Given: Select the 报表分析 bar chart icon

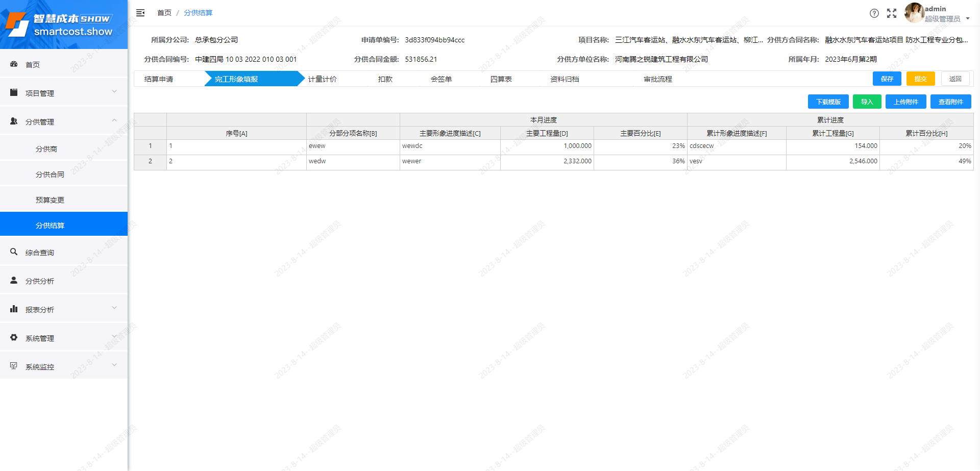Looking at the screenshot, I should point(13,309).
